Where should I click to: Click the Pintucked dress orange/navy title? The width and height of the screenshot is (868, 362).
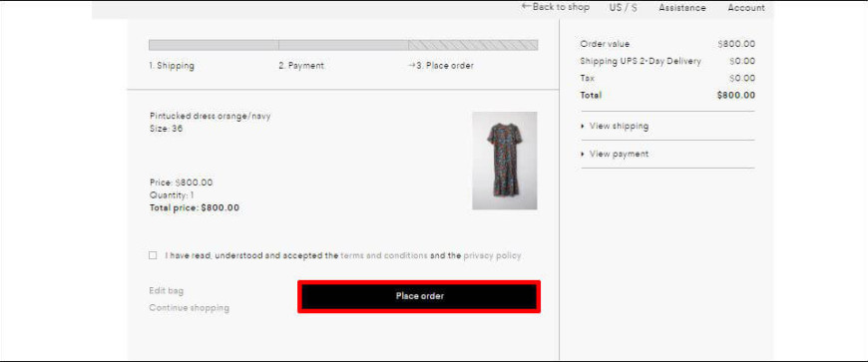pyautogui.click(x=210, y=117)
